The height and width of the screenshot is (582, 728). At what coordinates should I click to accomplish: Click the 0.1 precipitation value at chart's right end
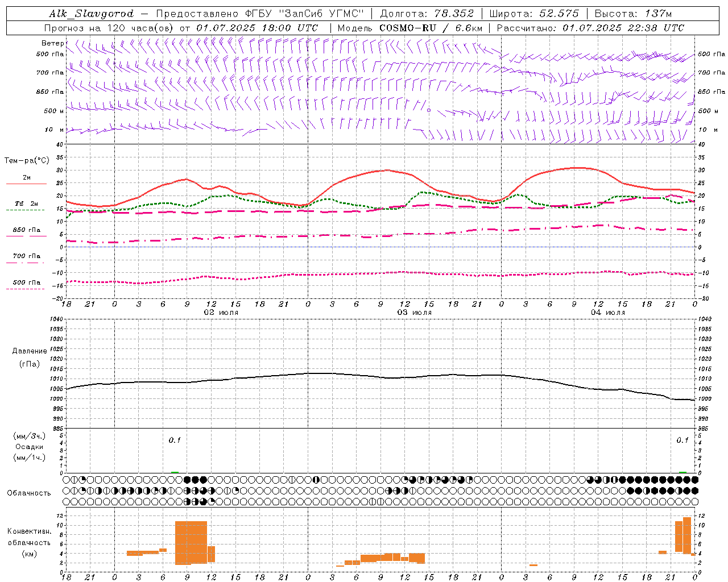coord(682,440)
